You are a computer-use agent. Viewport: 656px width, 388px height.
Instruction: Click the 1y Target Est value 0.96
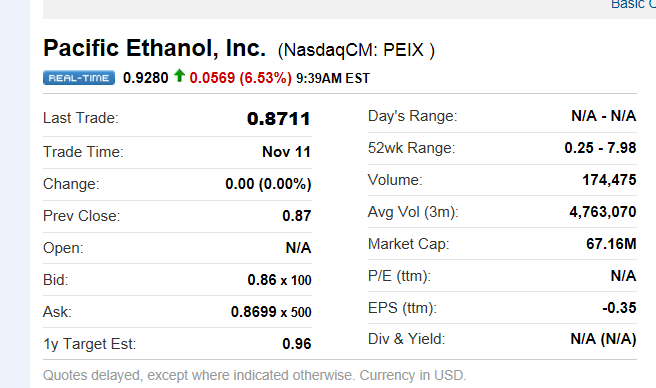point(297,344)
